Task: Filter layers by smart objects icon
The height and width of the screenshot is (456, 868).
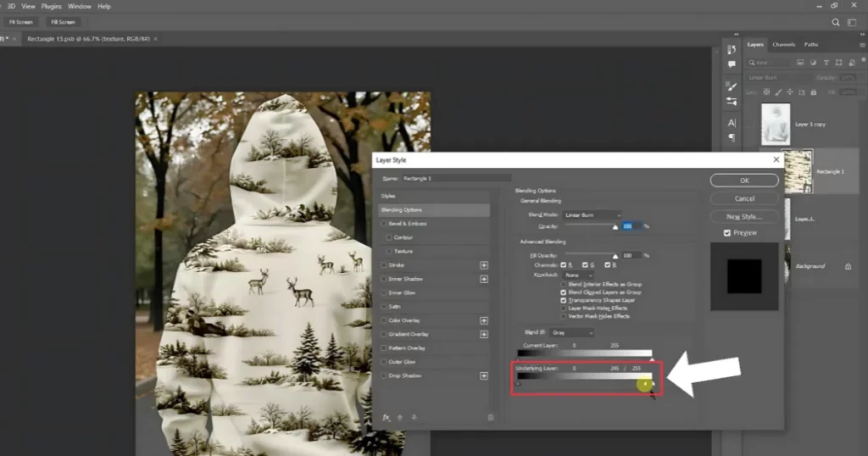Action: (851, 63)
